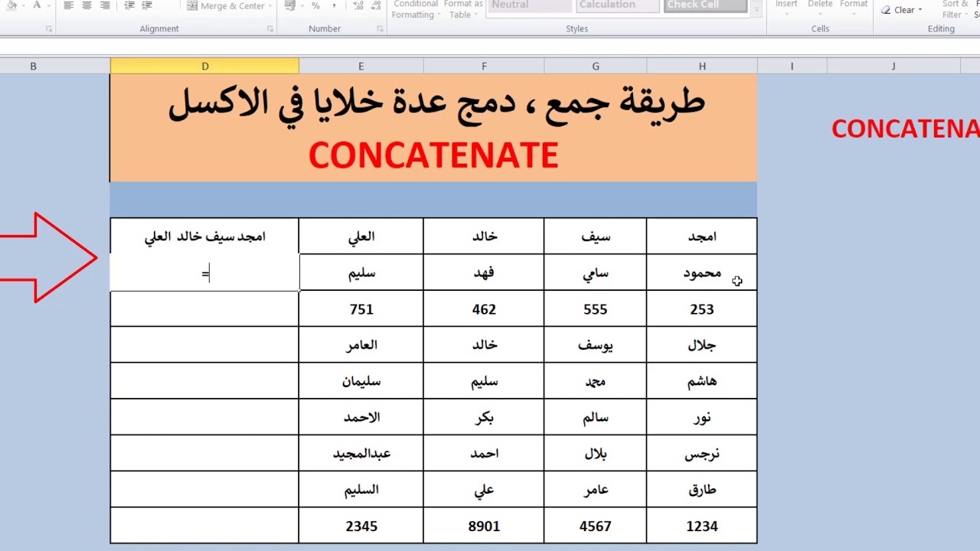Align text left in the Alignment group

tap(69, 5)
